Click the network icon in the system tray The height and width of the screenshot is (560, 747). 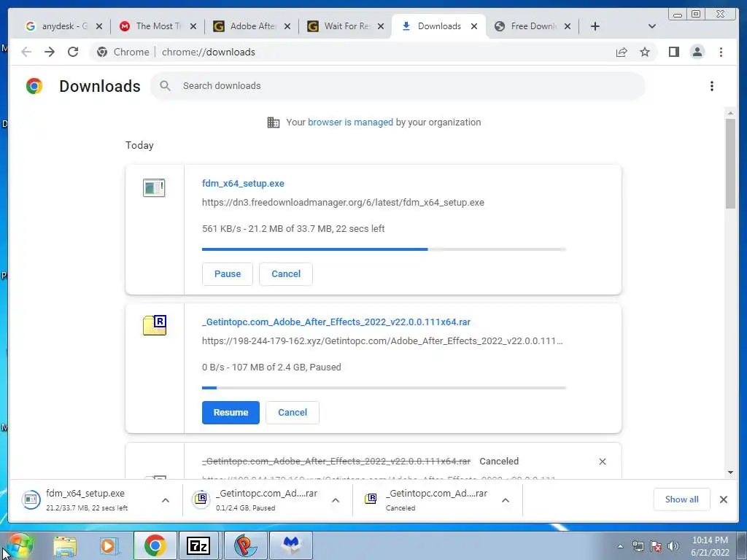click(x=638, y=546)
